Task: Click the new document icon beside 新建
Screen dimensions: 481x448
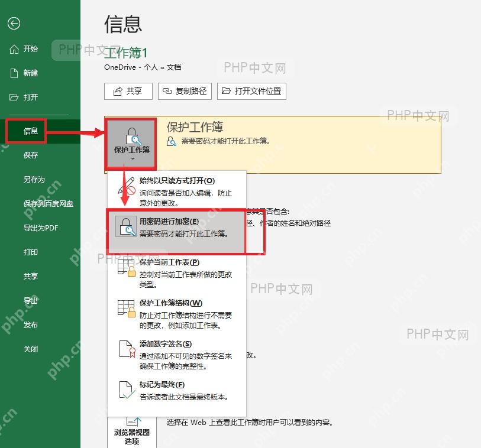Action: point(14,73)
